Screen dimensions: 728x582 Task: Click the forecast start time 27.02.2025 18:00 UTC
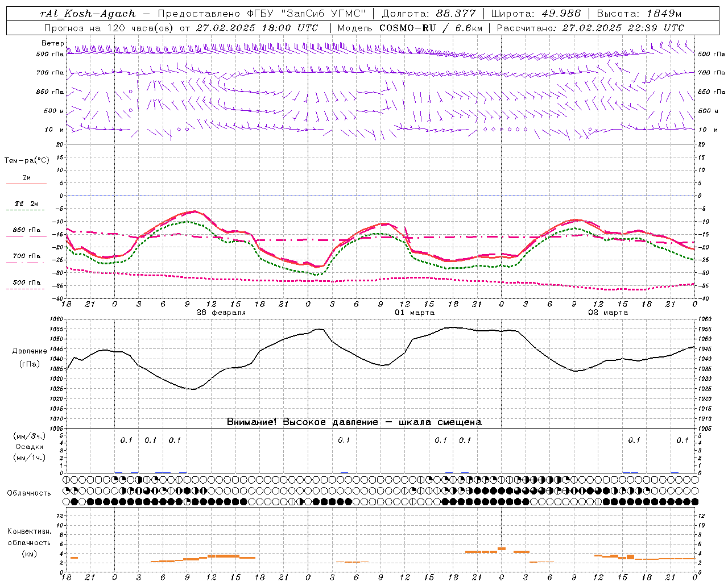tap(257, 28)
